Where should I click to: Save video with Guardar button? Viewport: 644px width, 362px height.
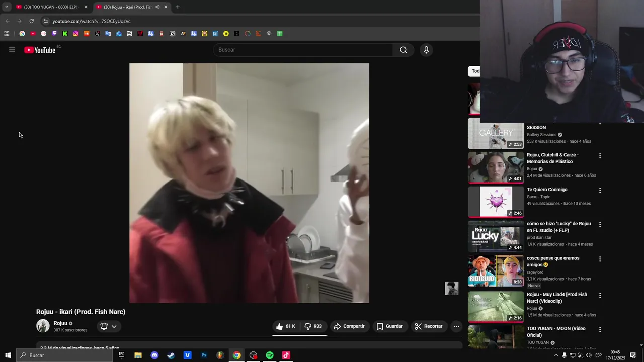coord(390,326)
